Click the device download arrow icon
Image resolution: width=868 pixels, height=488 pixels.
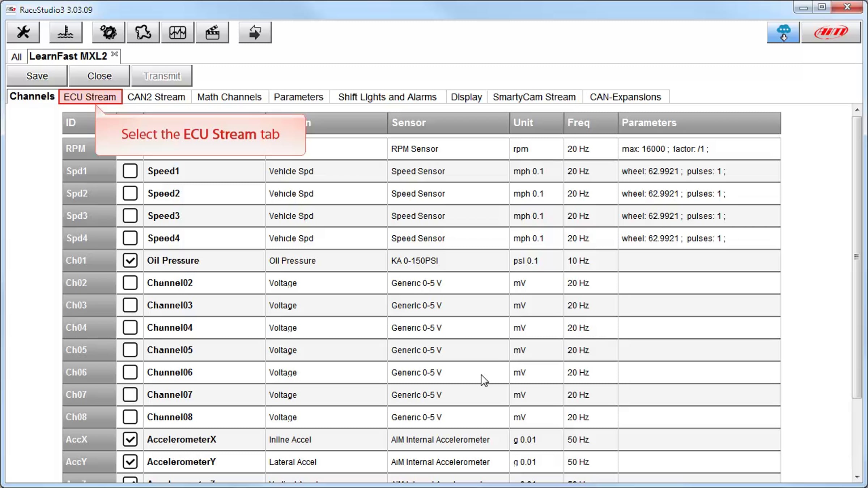point(255,33)
